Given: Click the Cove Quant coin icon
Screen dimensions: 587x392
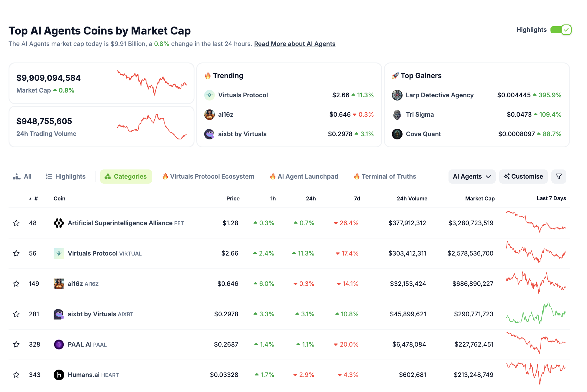Looking at the screenshot, I should pos(397,134).
